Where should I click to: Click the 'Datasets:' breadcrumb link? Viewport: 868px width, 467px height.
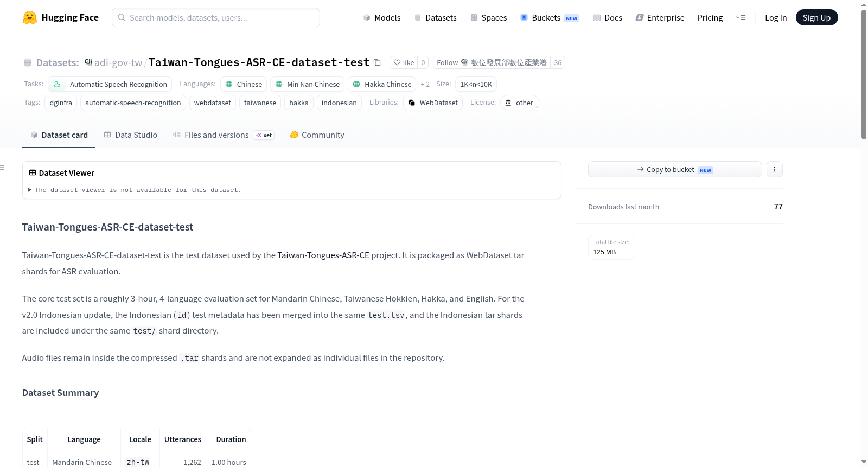point(58,62)
